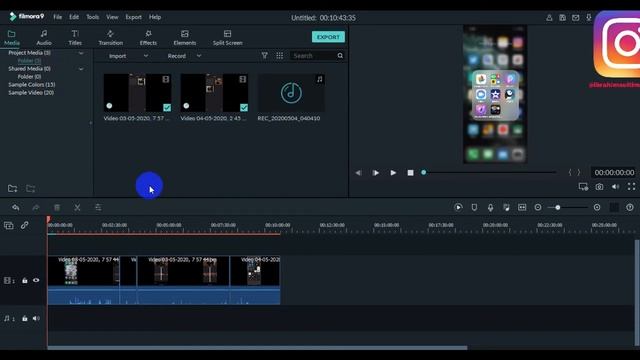The image size is (640, 360).
Task: Click preview play frame forward button
Action: tap(376, 173)
